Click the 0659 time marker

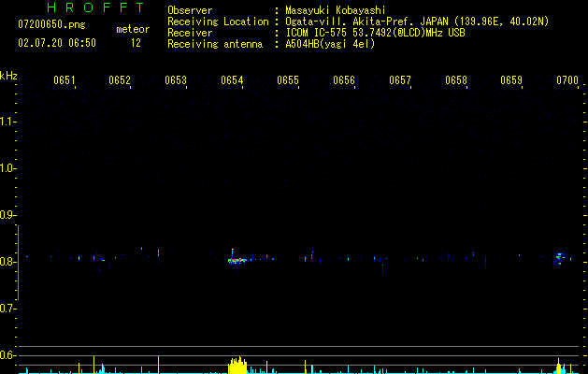tap(511, 80)
